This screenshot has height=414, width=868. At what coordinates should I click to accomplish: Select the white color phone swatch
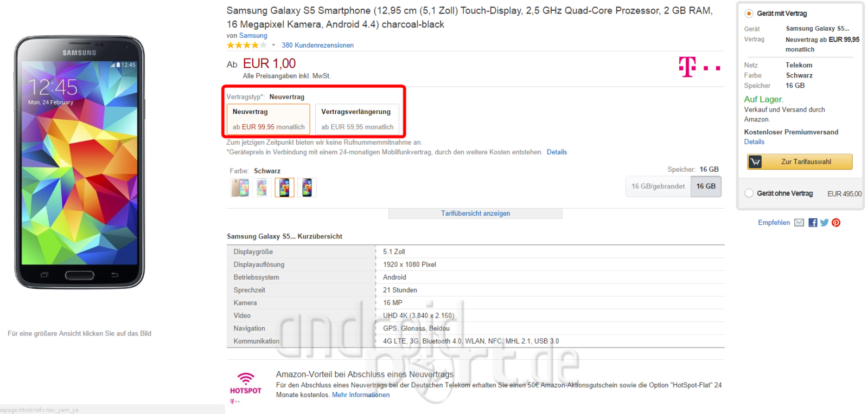pos(262,187)
